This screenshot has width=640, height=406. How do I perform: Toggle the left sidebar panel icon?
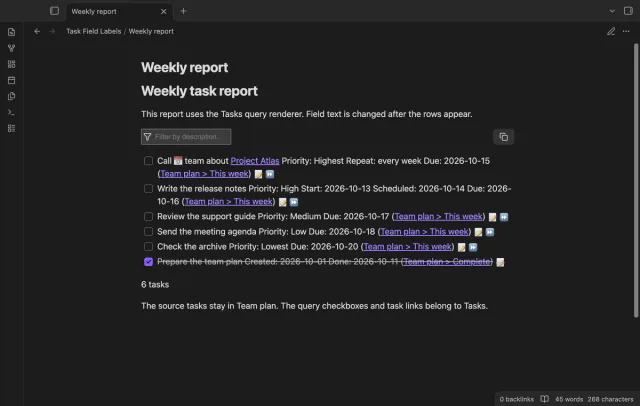54,11
